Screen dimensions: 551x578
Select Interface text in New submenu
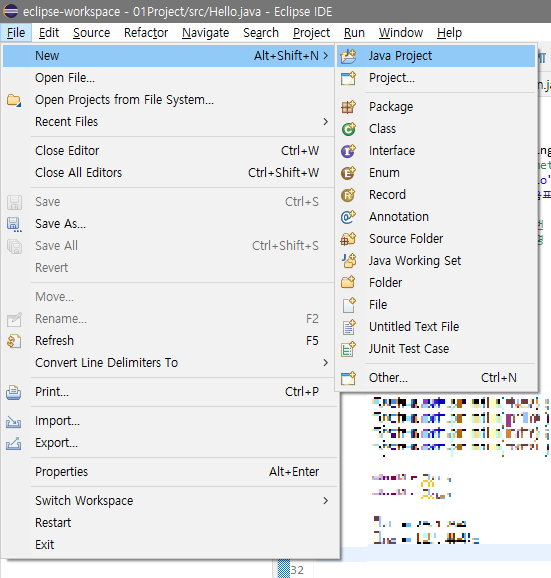click(x=392, y=150)
